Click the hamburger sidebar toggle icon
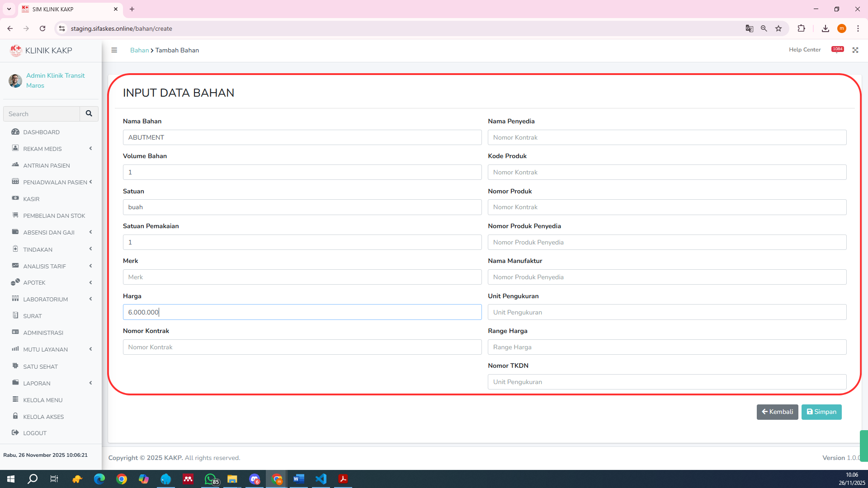The height and width of the screenshot is (488, 868). point(114,50)
